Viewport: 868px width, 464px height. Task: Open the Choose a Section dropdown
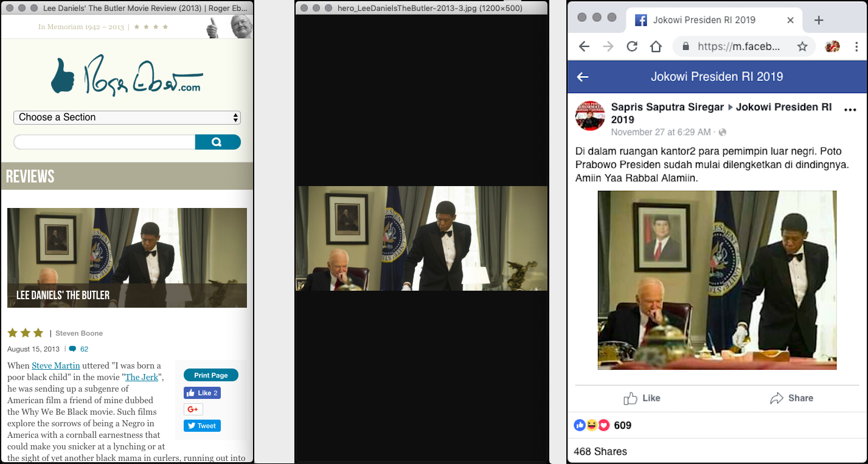(127, 117)
